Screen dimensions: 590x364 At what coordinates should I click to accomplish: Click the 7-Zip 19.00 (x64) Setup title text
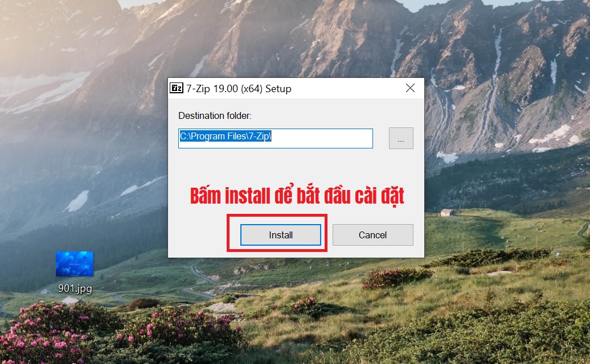(239, 89)
